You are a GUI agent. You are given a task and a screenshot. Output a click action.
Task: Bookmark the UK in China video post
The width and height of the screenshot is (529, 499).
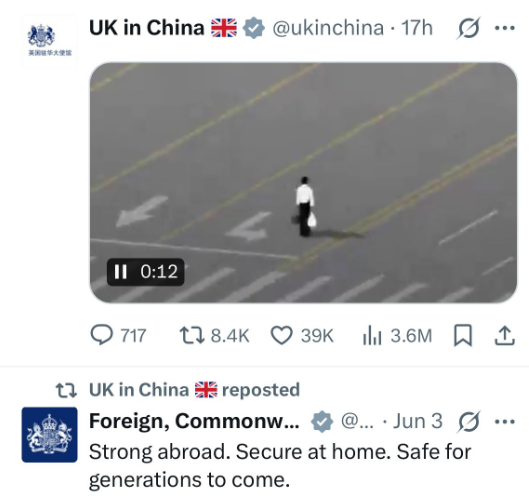point(463,335)
